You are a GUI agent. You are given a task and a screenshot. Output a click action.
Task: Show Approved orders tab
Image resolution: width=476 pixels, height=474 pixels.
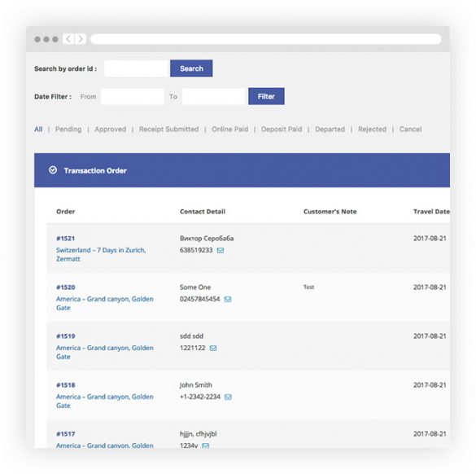(x=110, y=129)
